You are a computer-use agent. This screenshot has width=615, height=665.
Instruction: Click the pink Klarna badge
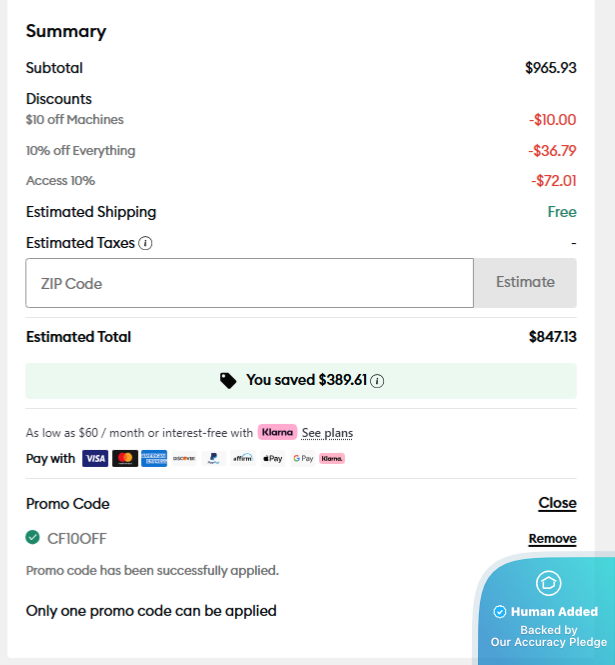pyautogui.click(x=277, y=432)
